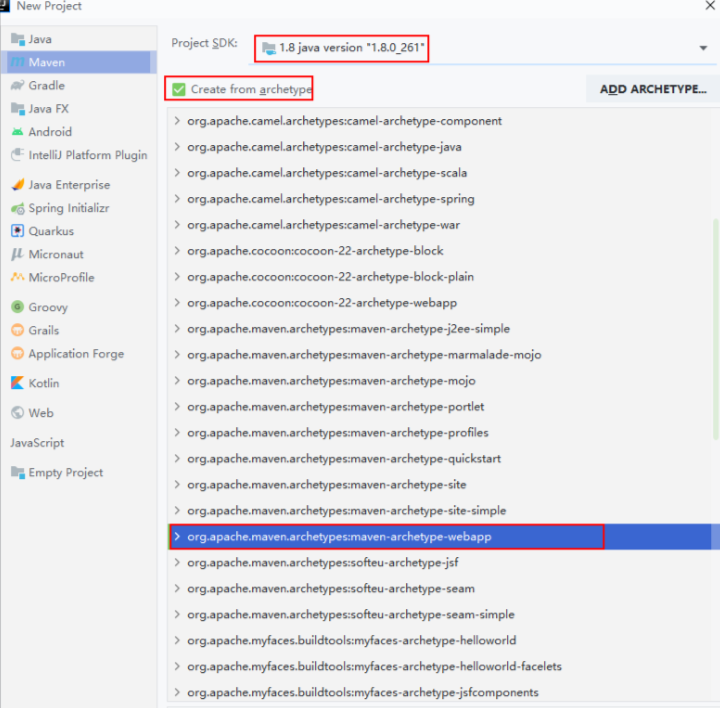Click the ADD ARCHETYPE button
The image size is (720, 708).
coord(652,89)
